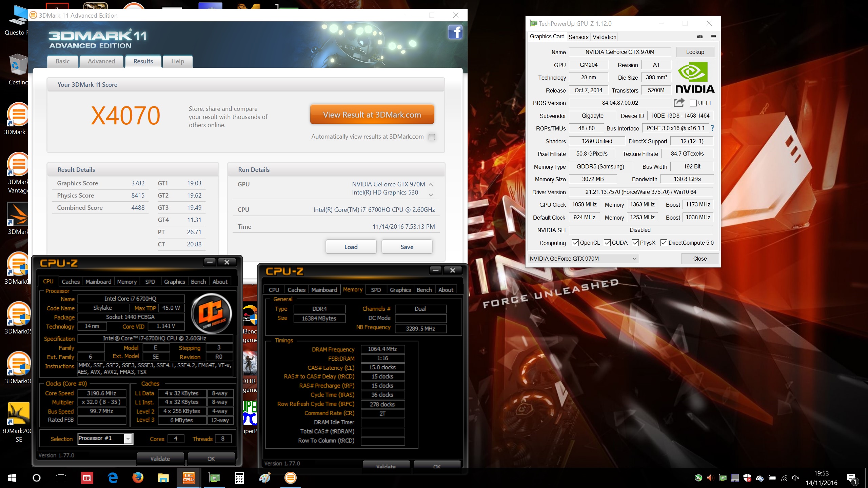Click Close button in GPU-Z
The width and height of the screenshot is (868, 488).
(700, 259)
